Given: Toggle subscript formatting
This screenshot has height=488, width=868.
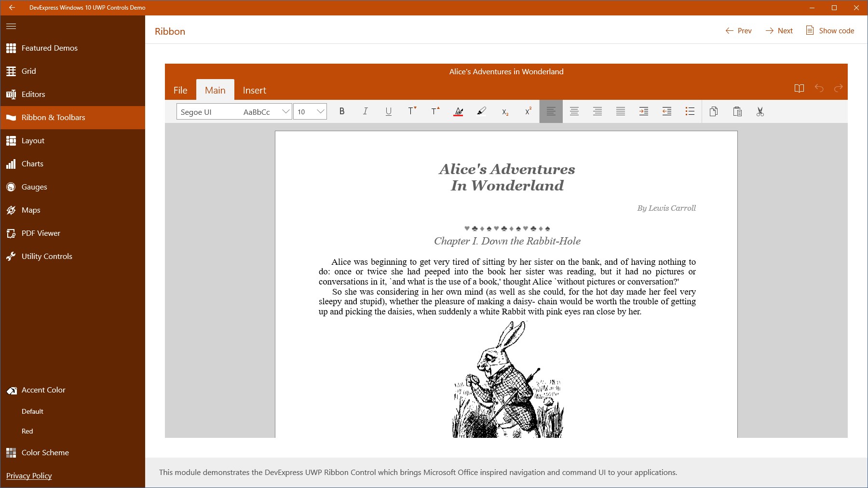Looking at the screenshot, I should pyautogui.click(x=505, y=111).
